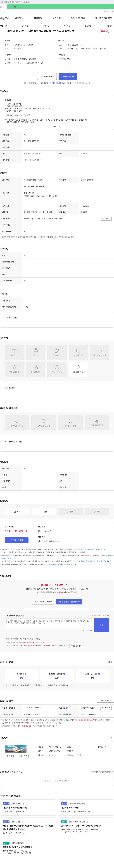
Task: Open the 실업급여 main menu
Action: (57, 18)
